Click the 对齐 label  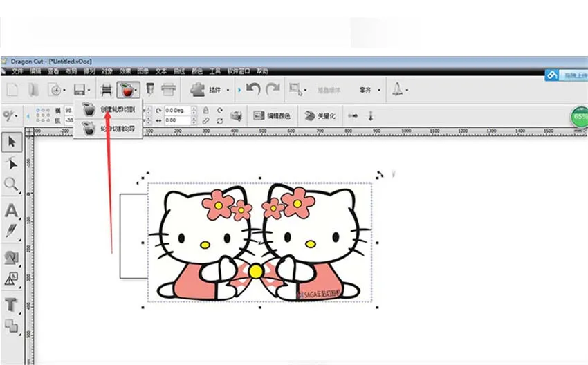[x=365, y=90]
